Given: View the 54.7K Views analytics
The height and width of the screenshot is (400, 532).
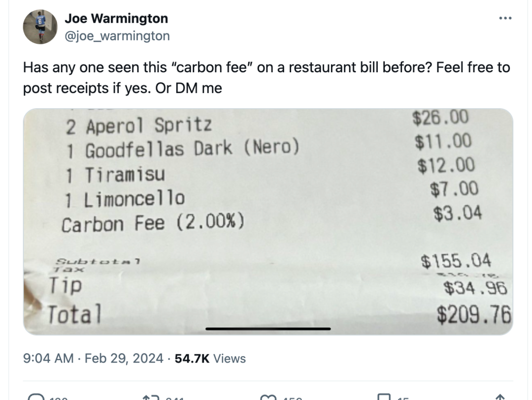Looking at the screenshot, I should tap(210, 358).
